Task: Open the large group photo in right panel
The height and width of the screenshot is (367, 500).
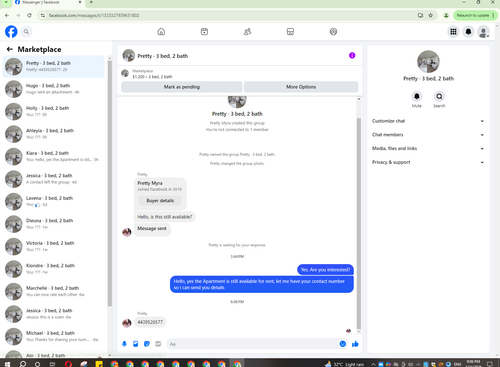Action: pos(428,61)
